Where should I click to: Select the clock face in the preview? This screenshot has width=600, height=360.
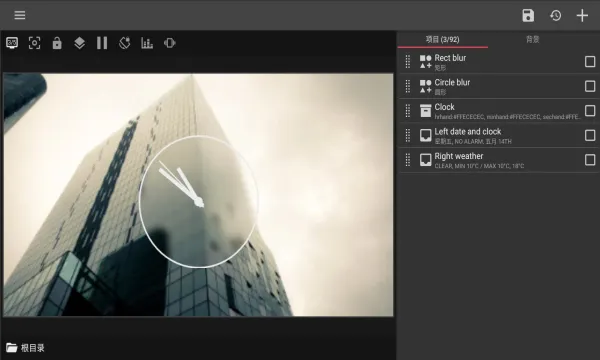point(199,201)
